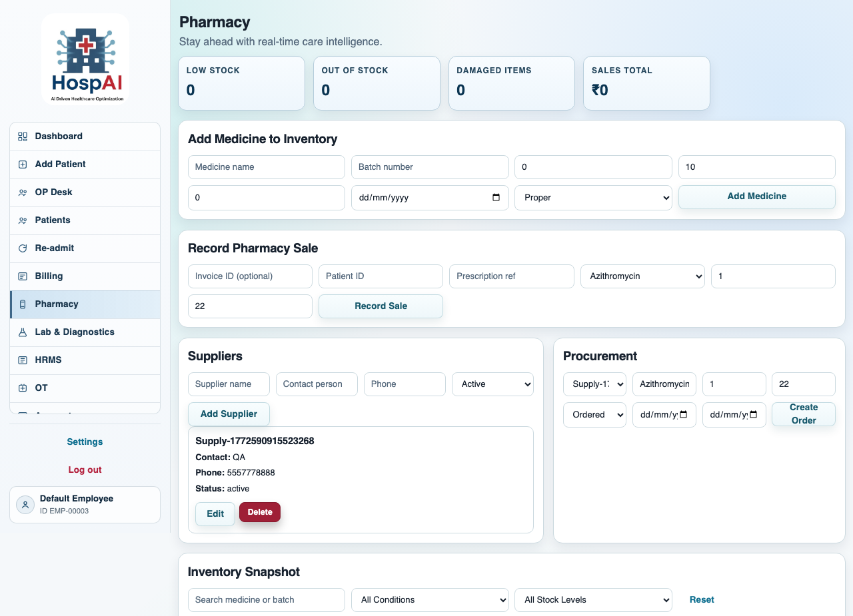853x616 pixels.
Task: Open OP Desk via its sidebar icon
Action: click(22, 192)
